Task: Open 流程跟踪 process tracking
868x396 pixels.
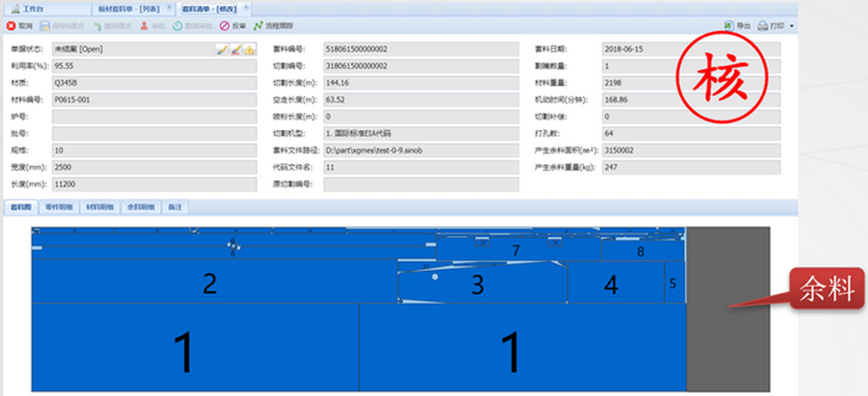Action: tap(258, 26)
